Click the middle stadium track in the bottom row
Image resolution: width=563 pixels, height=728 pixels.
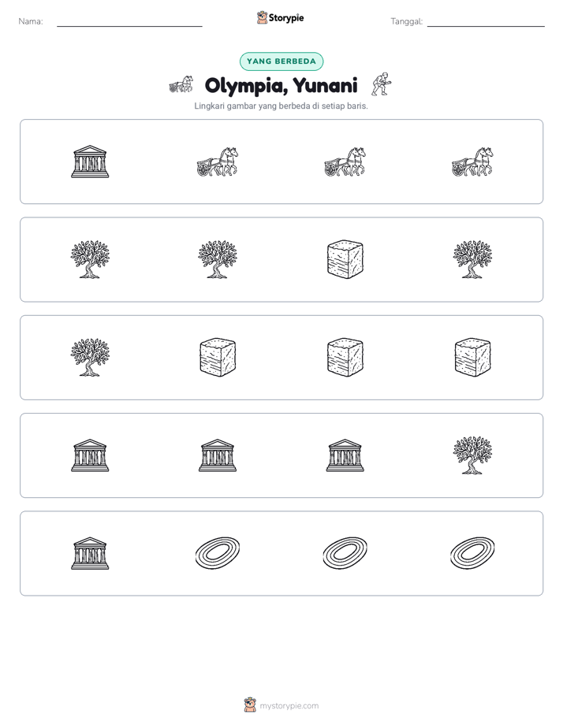(345, 552)
